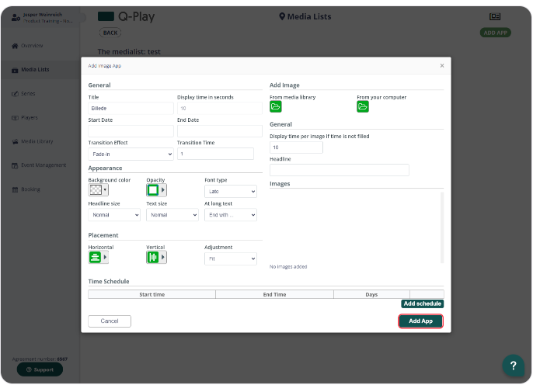Open the Font type Lato dropdown
This screenshot has width=533, height=392.
[x=231, y=192]
